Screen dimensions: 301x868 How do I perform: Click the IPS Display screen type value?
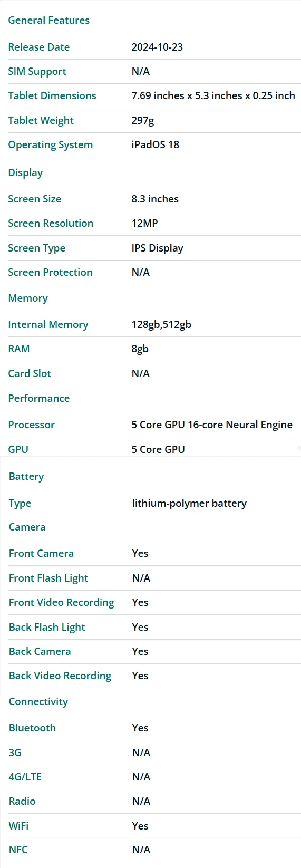tap(158, 248)
